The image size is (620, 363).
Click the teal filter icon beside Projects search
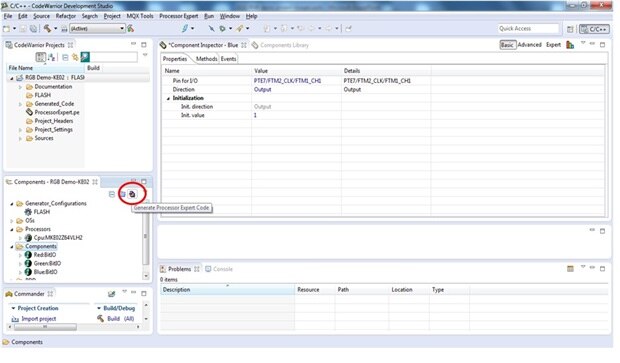point(85,57)
